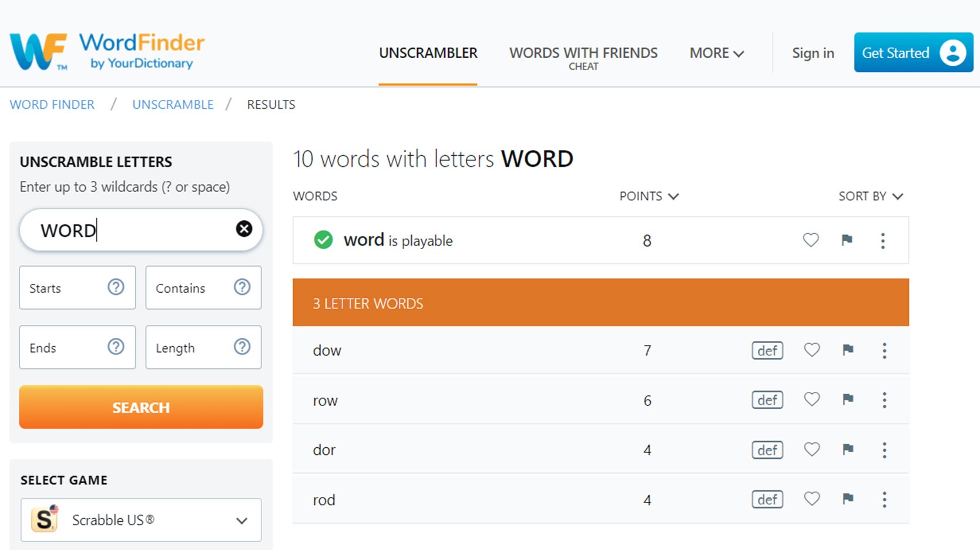This screenshot has width=980, height=550.
Task: Open the Starts filter help icon
Action: [116, 287]
